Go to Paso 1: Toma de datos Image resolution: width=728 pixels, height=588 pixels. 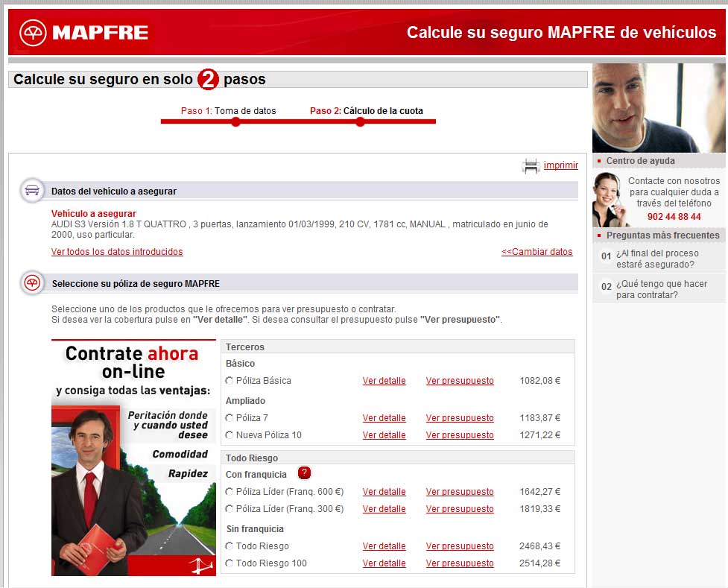[229, 111]
